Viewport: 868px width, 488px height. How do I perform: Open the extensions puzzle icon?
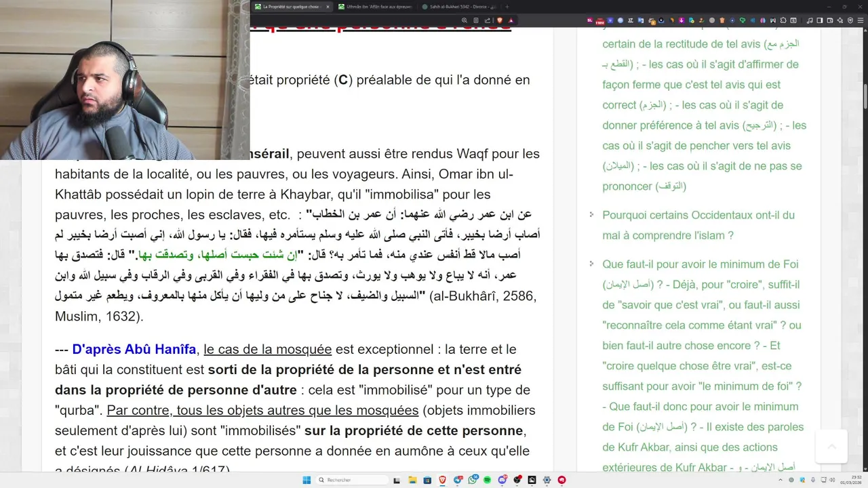pos(783,20)
